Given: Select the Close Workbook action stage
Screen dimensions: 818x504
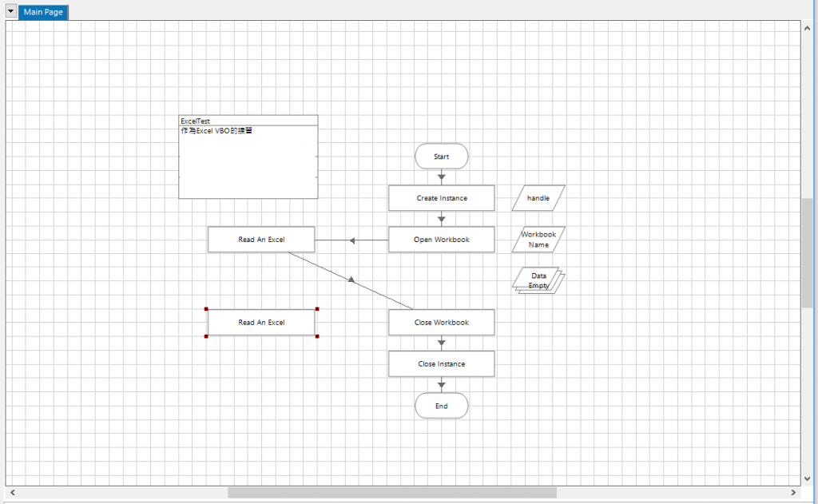Looking at the screenshot, I should 441,323.
